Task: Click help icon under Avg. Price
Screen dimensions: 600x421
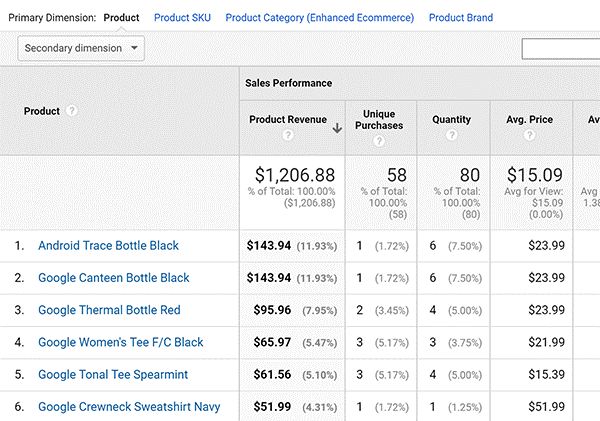Action: click(x=529, y=135)
